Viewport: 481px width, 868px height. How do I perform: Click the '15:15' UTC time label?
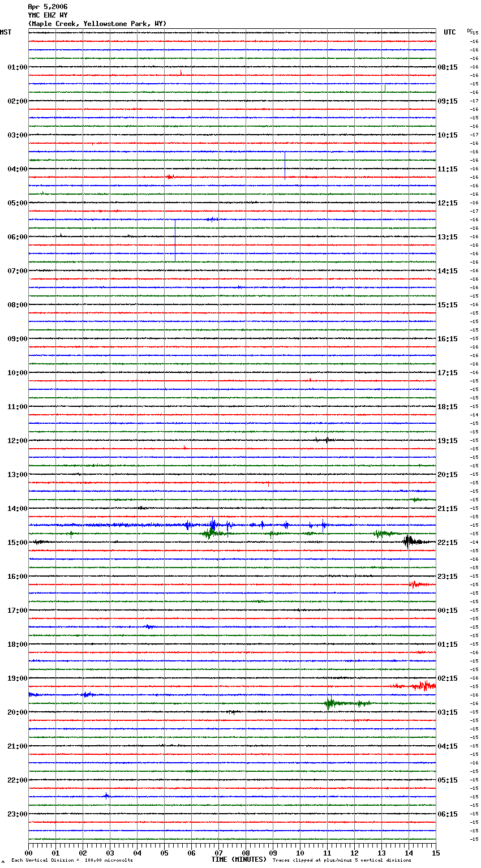click(448, 305)
